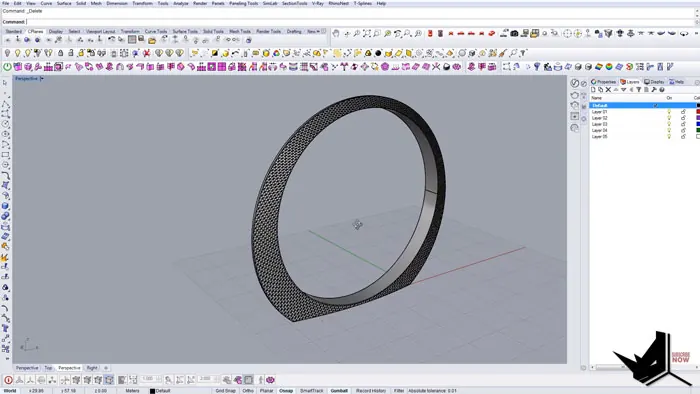700x394 pixels.
Task: Click the red circle icon on the bottom Osnap toolbar
Action: pos(8,380)
